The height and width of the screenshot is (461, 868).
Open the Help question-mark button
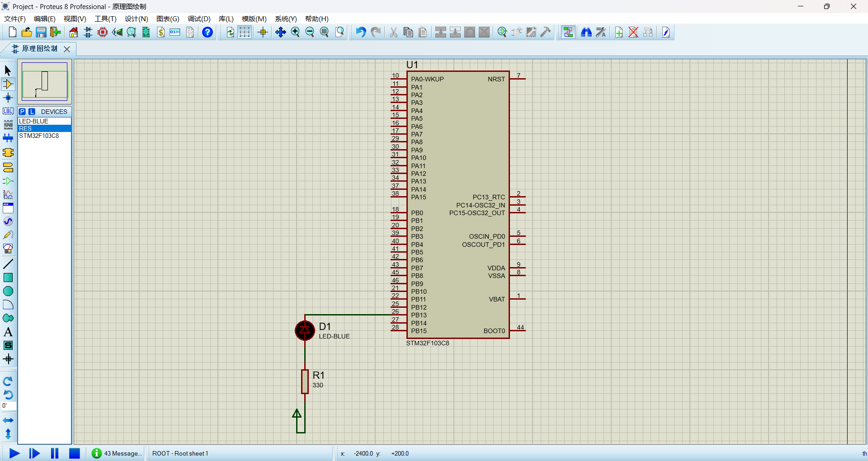(208, 32)
